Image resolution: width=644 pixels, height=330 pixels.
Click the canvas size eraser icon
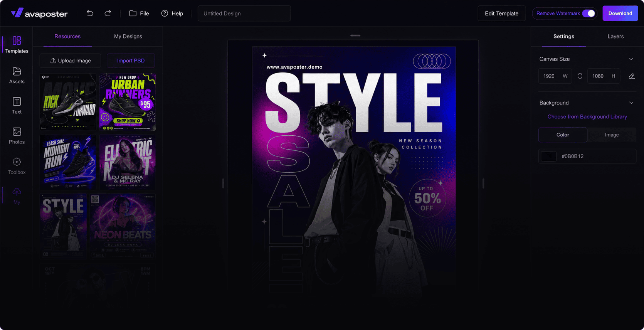tap(632, 76)
